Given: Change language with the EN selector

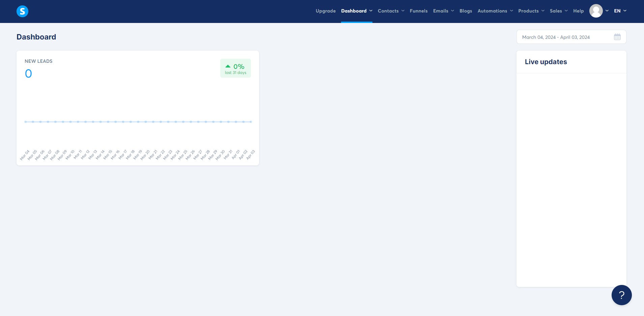Looking at the screenshot, I should click(620, 11).
